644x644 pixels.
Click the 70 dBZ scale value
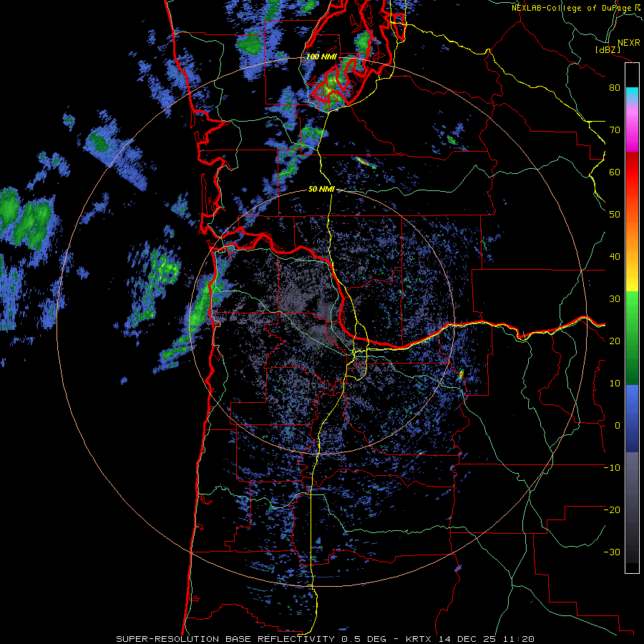click(615, 130)
